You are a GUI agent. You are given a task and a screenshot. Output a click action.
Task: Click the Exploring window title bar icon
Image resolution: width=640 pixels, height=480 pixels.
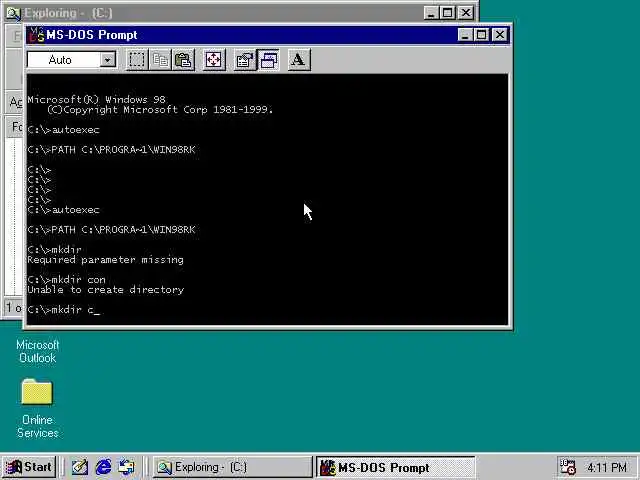click(13, 13)
